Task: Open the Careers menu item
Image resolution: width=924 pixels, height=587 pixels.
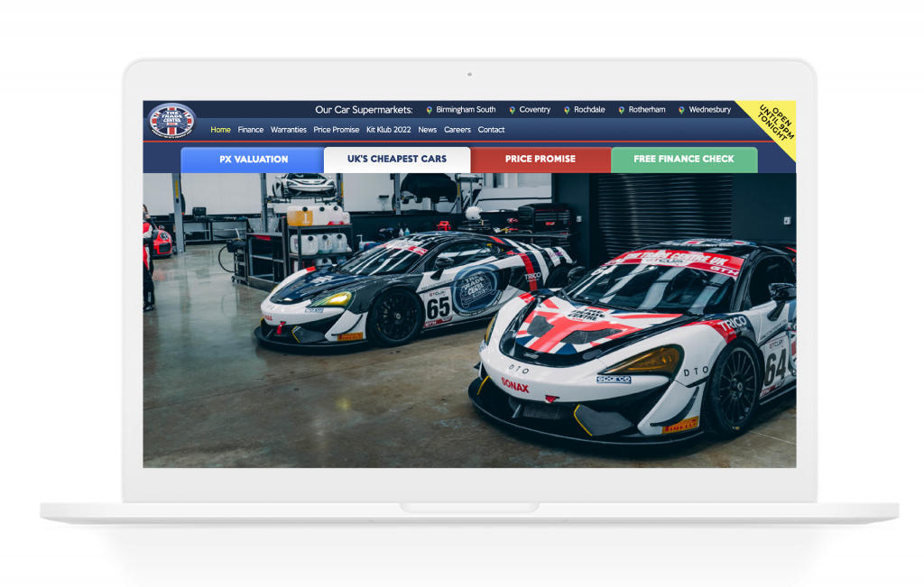Action: point(457,130)
